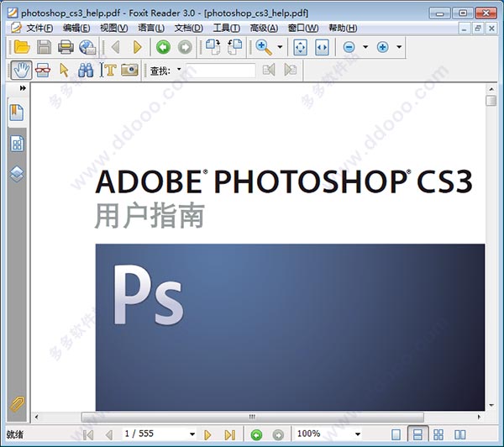The image size is (504, 447).
Task: Open the Zoom In plus dropdown arrow
Action: pos(399,47)
